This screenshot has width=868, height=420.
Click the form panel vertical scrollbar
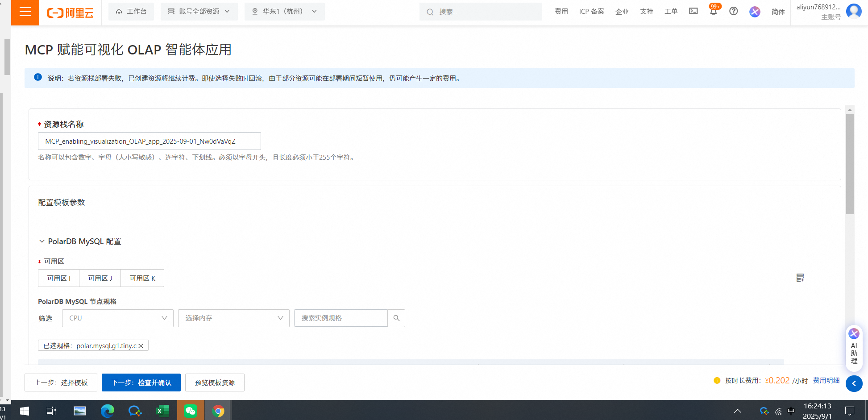[850, 164]
